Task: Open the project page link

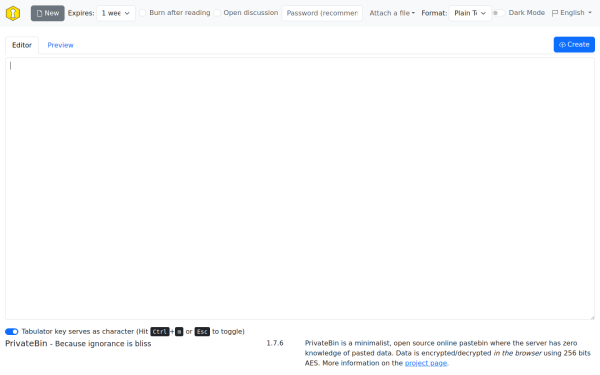Action: 426,363
